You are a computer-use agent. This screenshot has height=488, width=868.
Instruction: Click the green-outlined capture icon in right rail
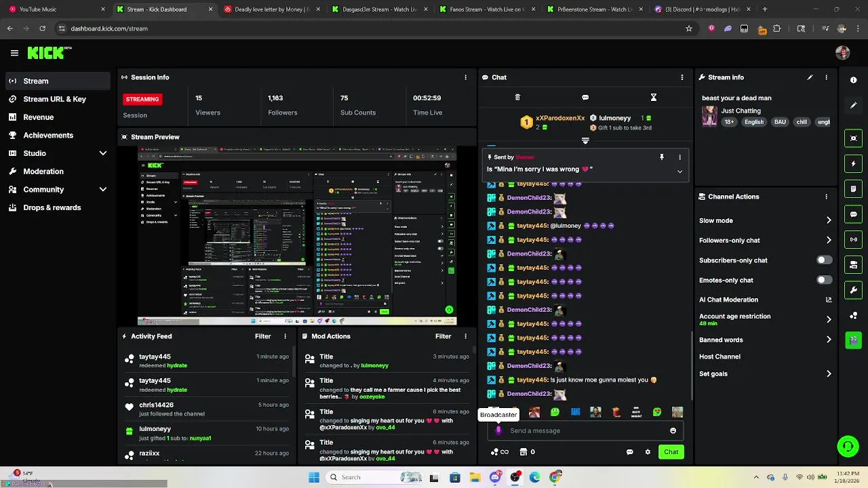[x=853, y=138]
